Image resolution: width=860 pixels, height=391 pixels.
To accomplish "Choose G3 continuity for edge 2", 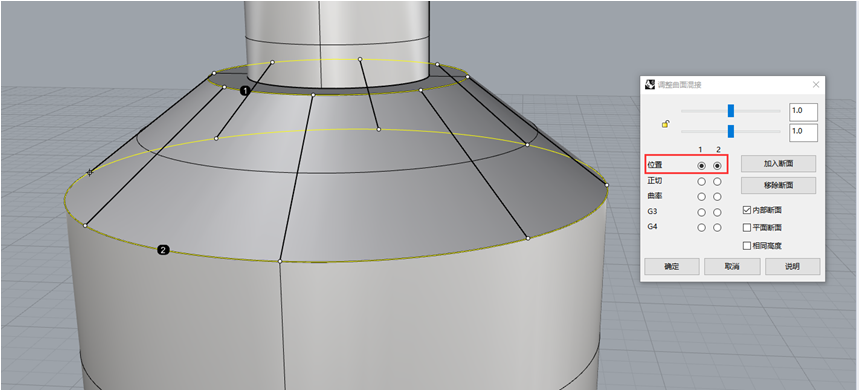I will pyautogui.click(x=717, y=212).
